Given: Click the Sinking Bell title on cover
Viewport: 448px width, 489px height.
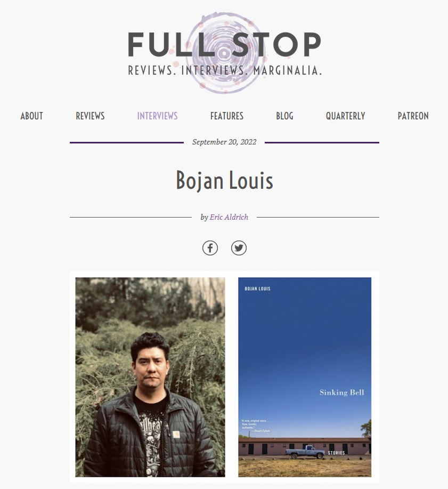Looking at the screenshot, I should tap(342, 392).
